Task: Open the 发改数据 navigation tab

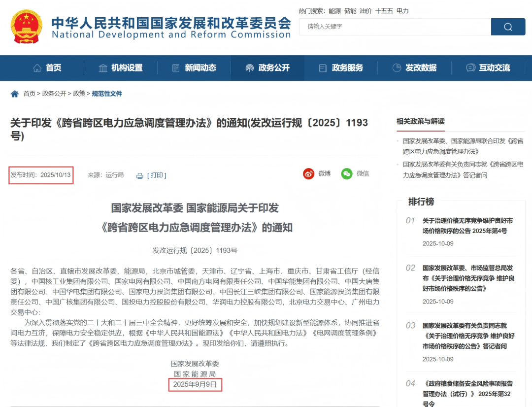Action: pyautogui.click(x=415, y=68)
